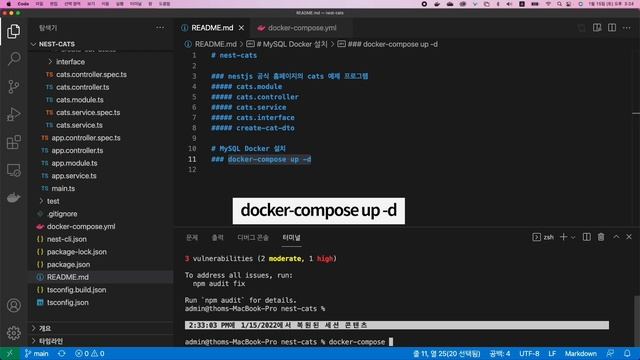The height and width of the screenshot is (360, 640).
Task: Open the Search view in activity bar
Action: click(13, 59)
